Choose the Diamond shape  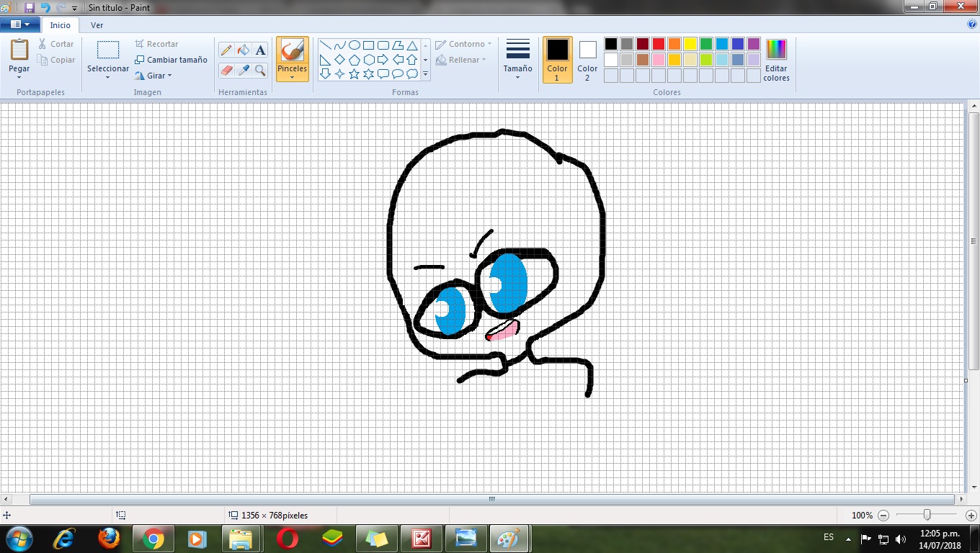tap(340, 60)
